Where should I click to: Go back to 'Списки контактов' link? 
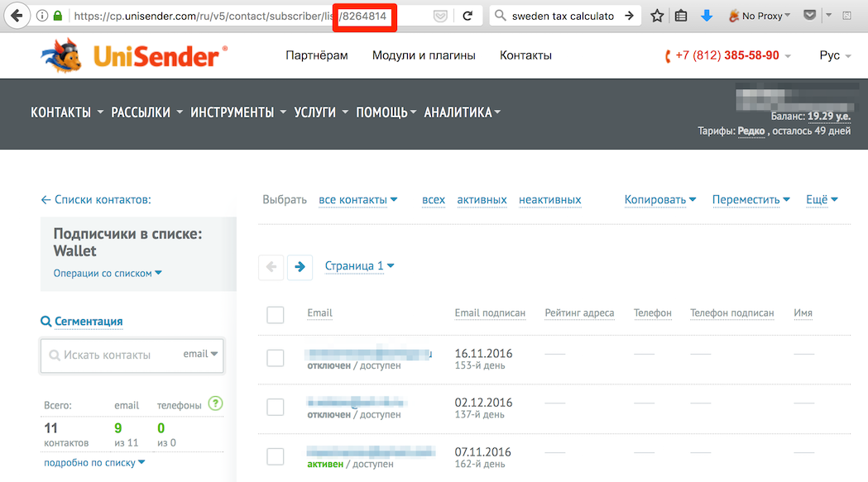tap(96, 200)
